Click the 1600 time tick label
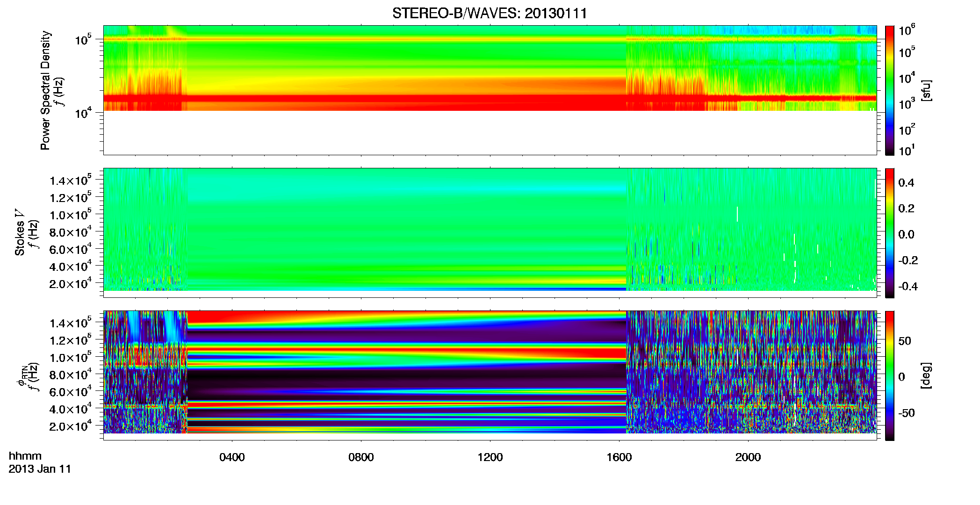The image size is (980, 505). click(619, 457)
